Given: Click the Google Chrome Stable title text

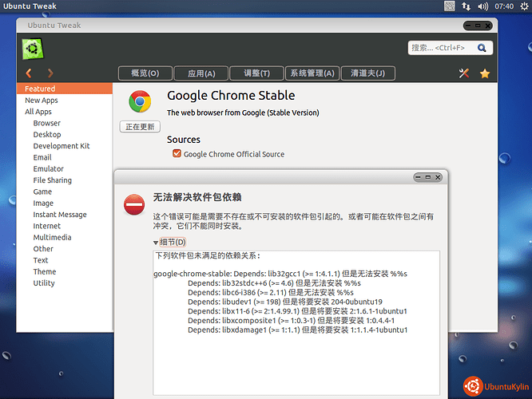Looking at the screenshot, I should 231,95.
